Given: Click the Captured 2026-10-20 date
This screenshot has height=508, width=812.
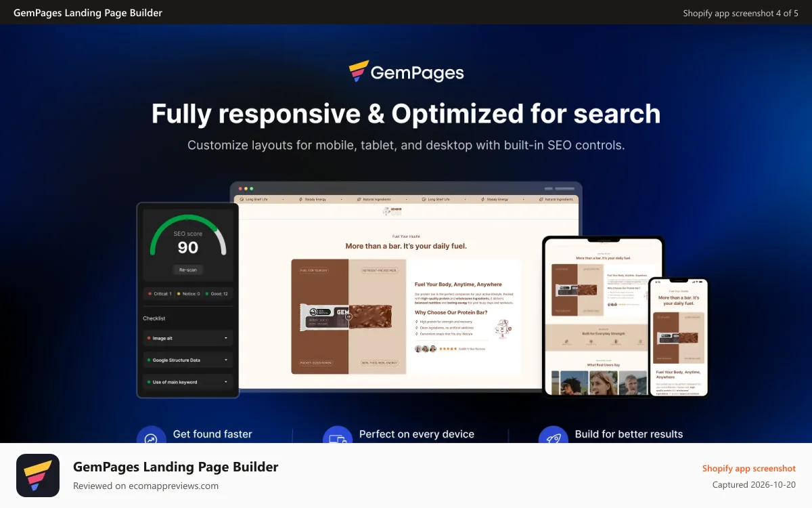Looking at the screenshot, I should point(754,485).
